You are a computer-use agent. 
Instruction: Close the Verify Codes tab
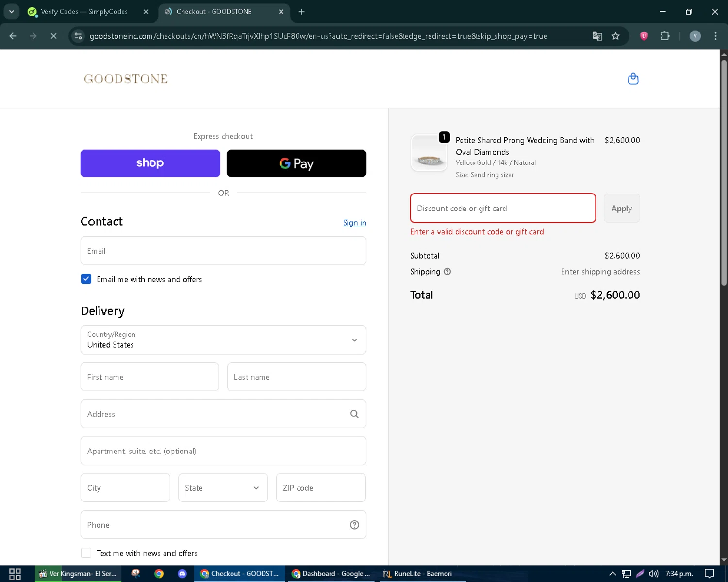pos(146,12)
